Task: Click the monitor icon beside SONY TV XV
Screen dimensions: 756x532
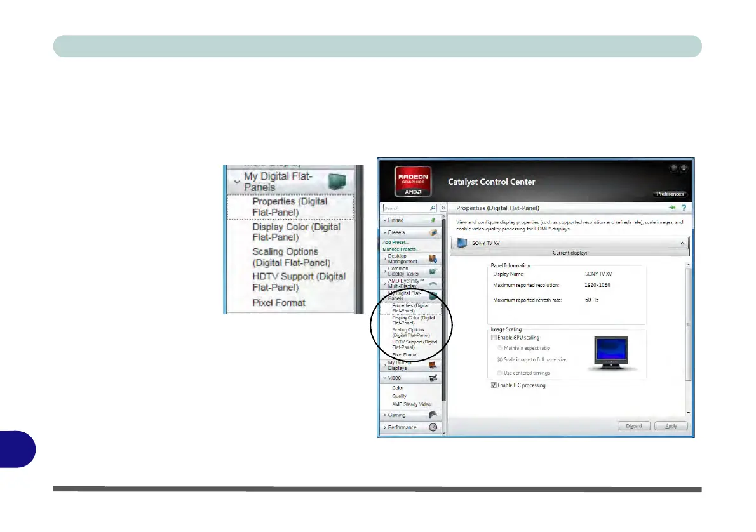Action: click(461, 243)
